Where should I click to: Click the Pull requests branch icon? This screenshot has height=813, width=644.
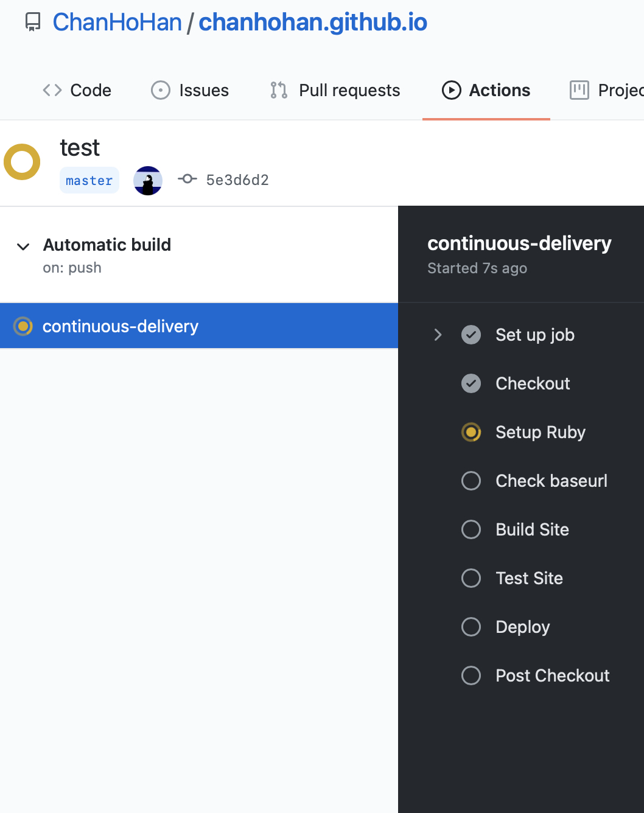pyautogui.click(x=278, y=90)
